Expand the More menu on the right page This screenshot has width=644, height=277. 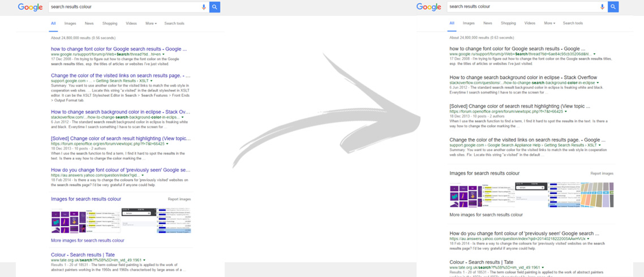tap(549, 23)
